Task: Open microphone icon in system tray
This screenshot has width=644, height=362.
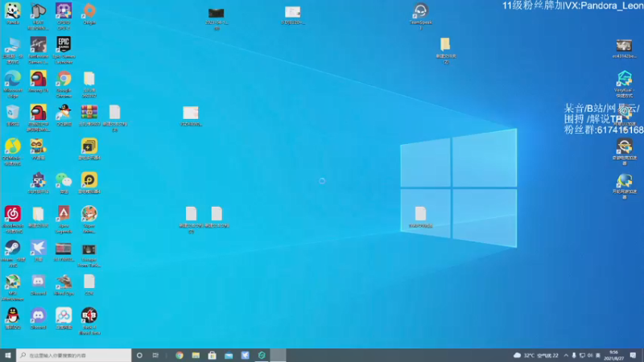Action: pyautogui.click(x=574, y=355)
